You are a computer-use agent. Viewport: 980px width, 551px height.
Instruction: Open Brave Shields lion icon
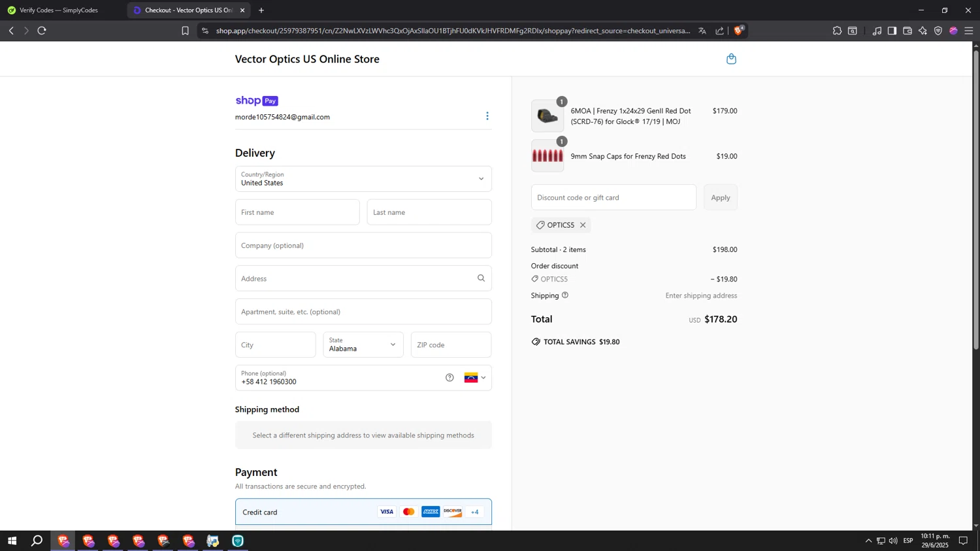(739, 30)
